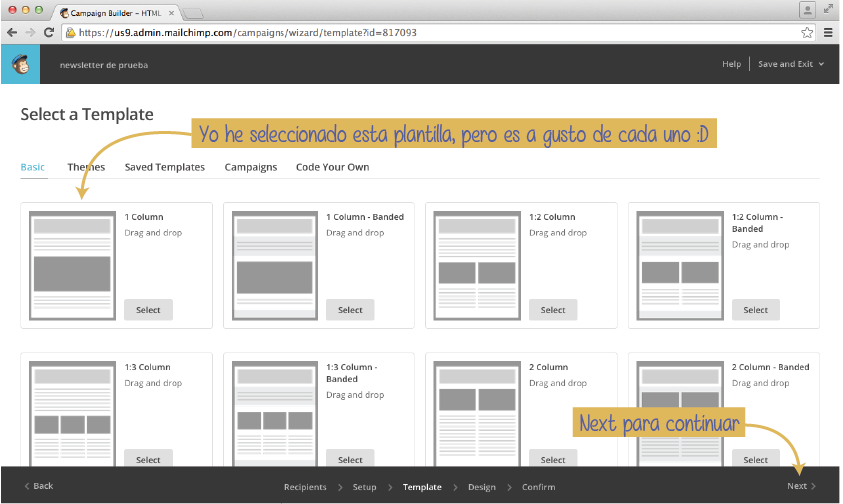Select the 1:3 Column - Banded template
The width and height of the screenshot is (843, 504).
pyautogui.click(x=350, y=459)
